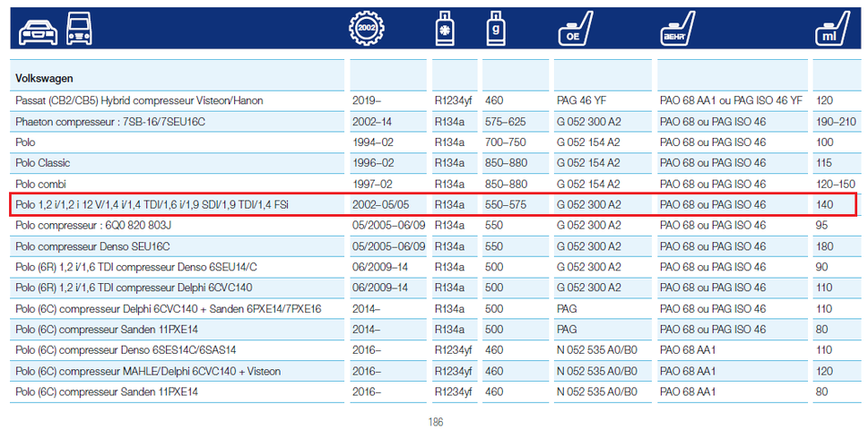Select Phaeton compresseur : 7SB-16/7SEU16C
This screenshot has height=430, width=868.
[110, 122]
